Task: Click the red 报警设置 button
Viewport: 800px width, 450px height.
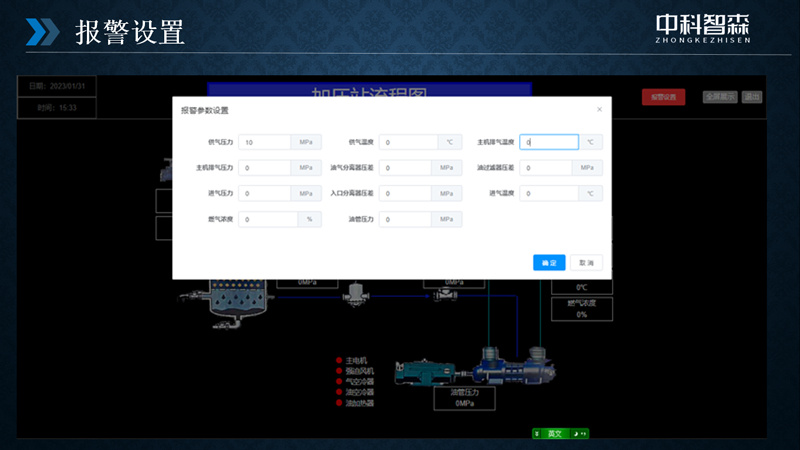Action: point(663,97)
